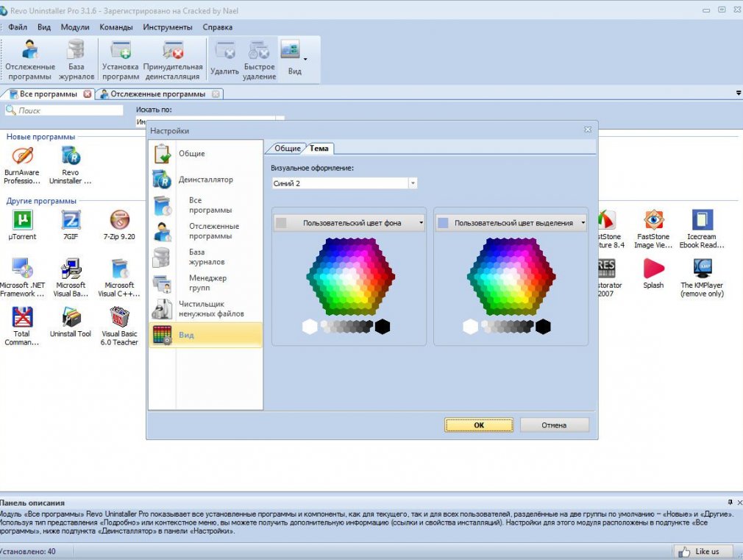Viewport: 743px width, 560px height.
Task: Open Общие section in settings sidebar
Action: pos(206,154)
